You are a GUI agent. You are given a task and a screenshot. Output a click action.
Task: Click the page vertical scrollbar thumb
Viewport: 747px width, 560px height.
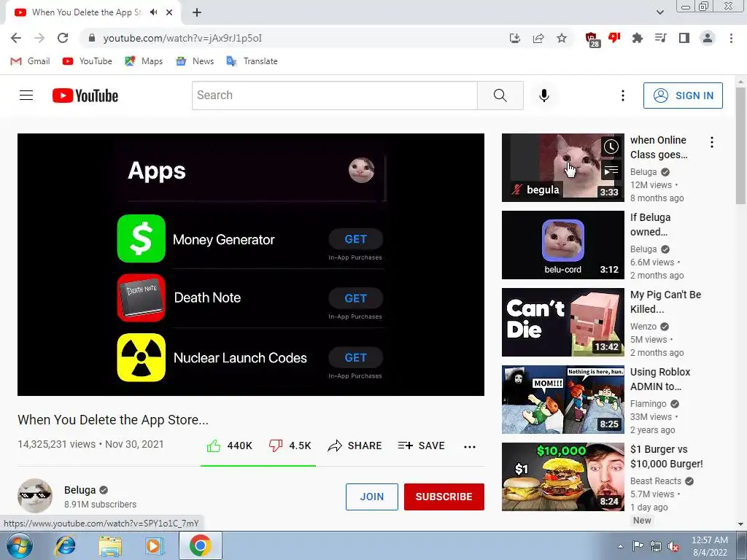tap(740, 145)
